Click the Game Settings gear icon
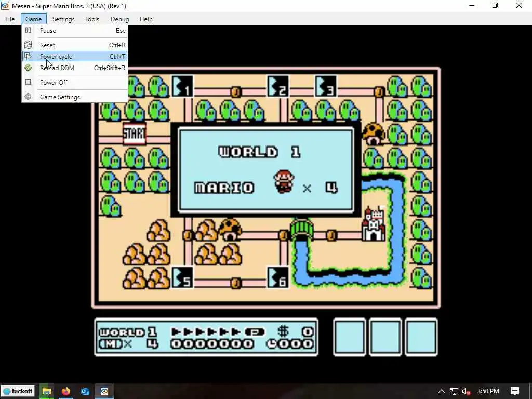The image size is (532, 399). click(28, 97)
